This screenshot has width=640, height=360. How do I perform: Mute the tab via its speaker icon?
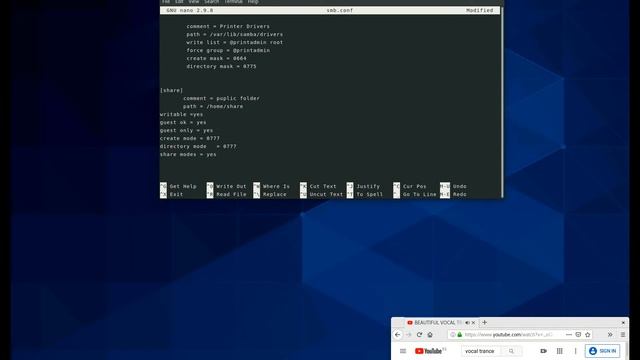pos(467,323)
